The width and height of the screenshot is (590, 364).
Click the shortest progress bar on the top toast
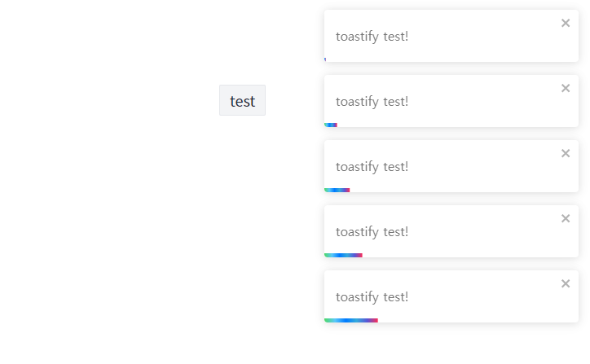[x=325, y=59]
